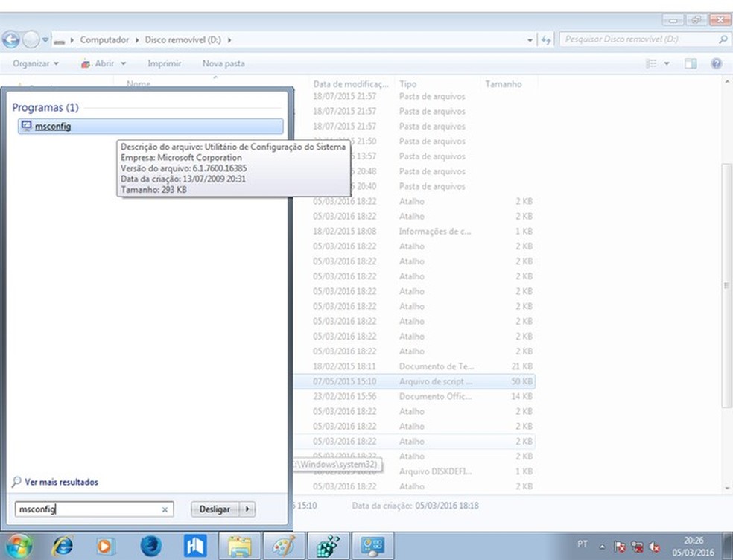Open Registry Editor taskbar button
This screenshot has height=560, width=733.
[329, 546]
